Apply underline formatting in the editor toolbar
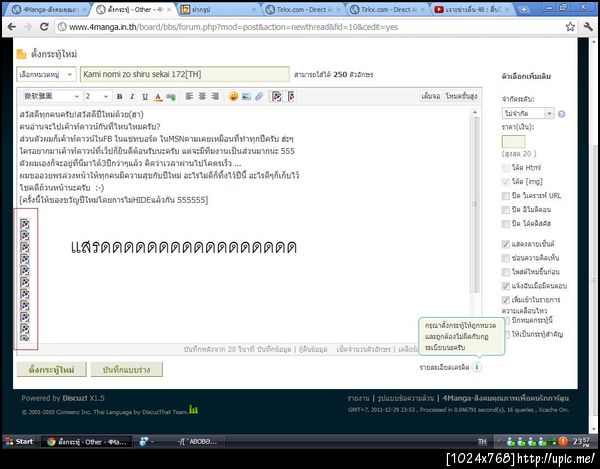Screen dimensions: 600x469 pyautogui.click(x=145, y=96)
